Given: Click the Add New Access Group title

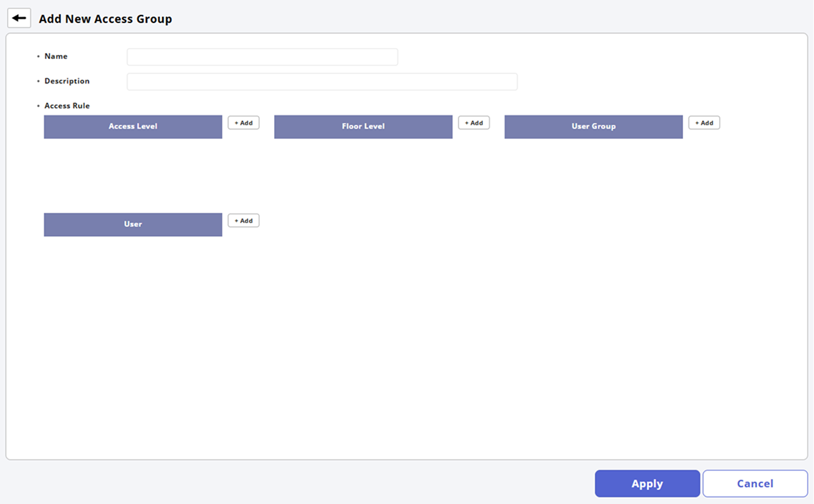Looking at the screenshot, I should [x=105, y=19].
